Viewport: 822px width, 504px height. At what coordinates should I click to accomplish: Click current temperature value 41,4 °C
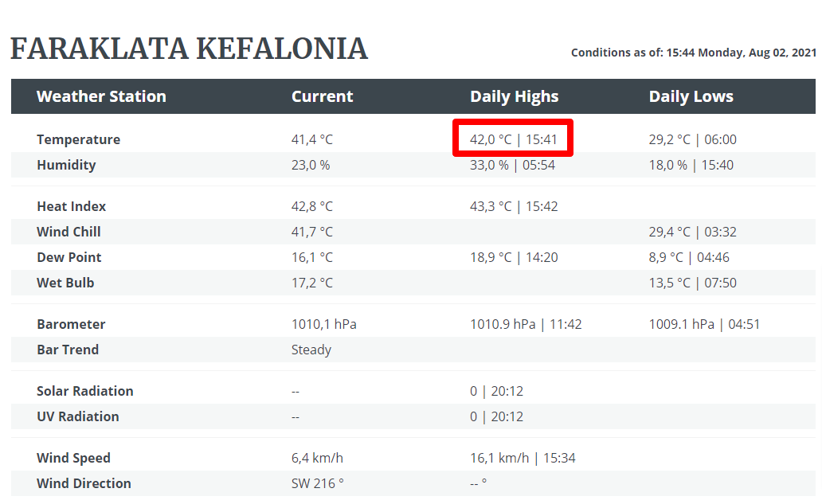point(312,139)
